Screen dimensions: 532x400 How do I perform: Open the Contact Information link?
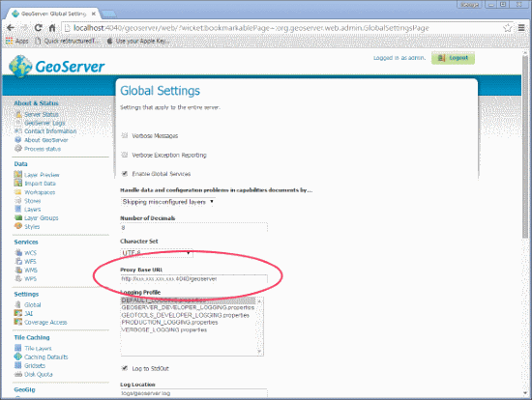tap(50, 131)
